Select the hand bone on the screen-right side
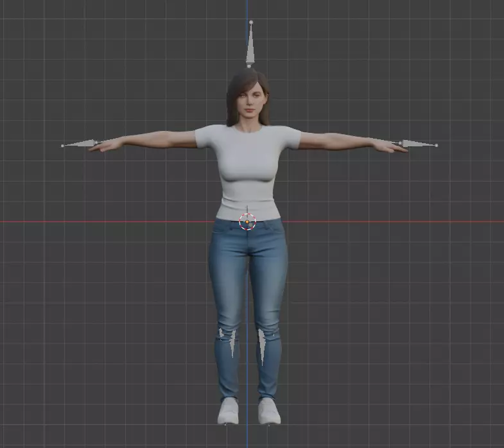The image size is (504, 448). pos(418,143)
